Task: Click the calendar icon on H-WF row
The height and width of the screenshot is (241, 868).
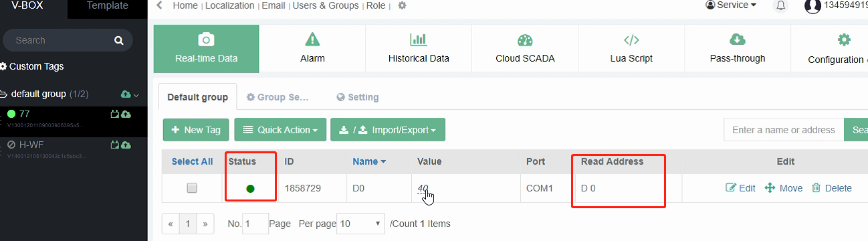Action: pos(114,145)
